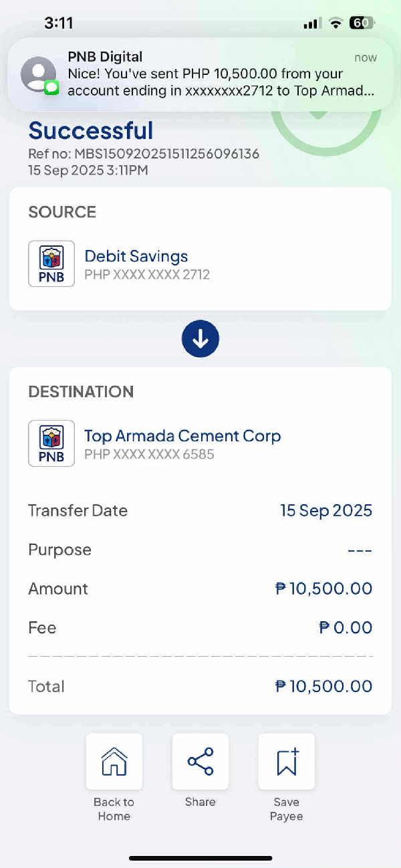Tap the battery indicator in status bar

pos(362,23)
